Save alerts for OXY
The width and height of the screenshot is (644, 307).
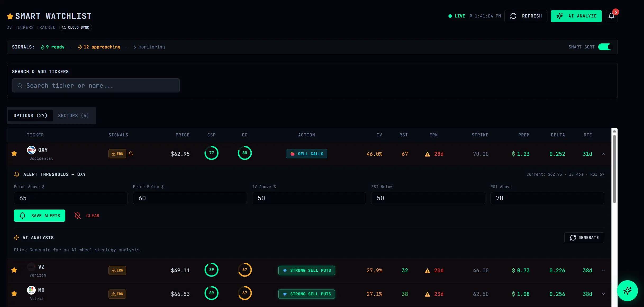39,216
